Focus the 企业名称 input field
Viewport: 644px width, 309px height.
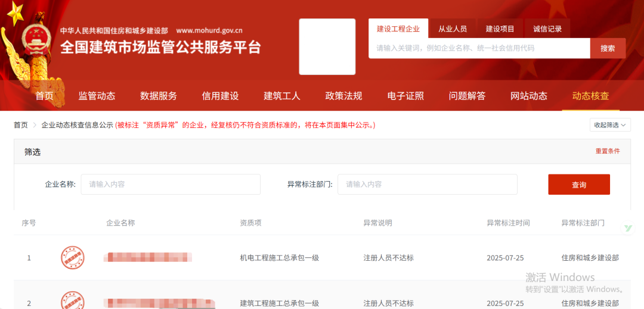pos(171,185)
